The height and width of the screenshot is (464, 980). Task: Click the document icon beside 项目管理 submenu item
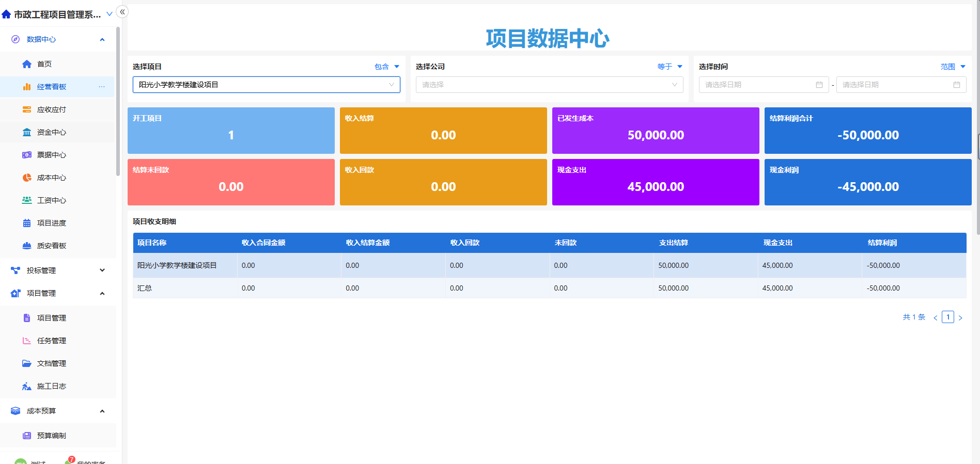pos(27,318)
